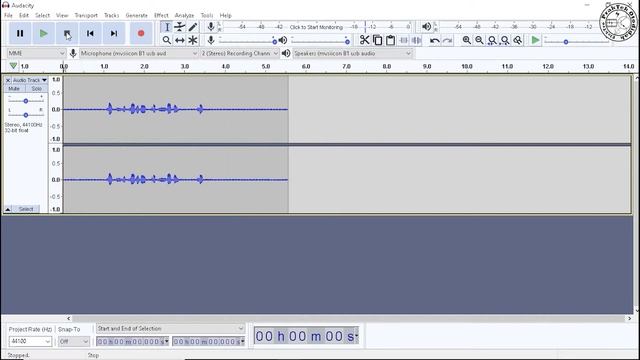Open the Snap-To Off dropdown
Image resolution: width=640 pixels, height=360 pixels.
click(73, 341)
